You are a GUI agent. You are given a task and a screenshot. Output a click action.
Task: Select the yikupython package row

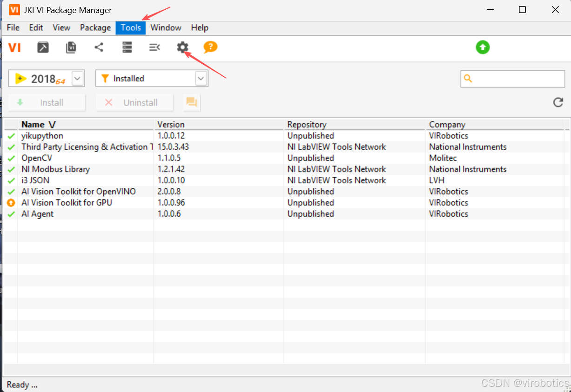tap(284, 136)
